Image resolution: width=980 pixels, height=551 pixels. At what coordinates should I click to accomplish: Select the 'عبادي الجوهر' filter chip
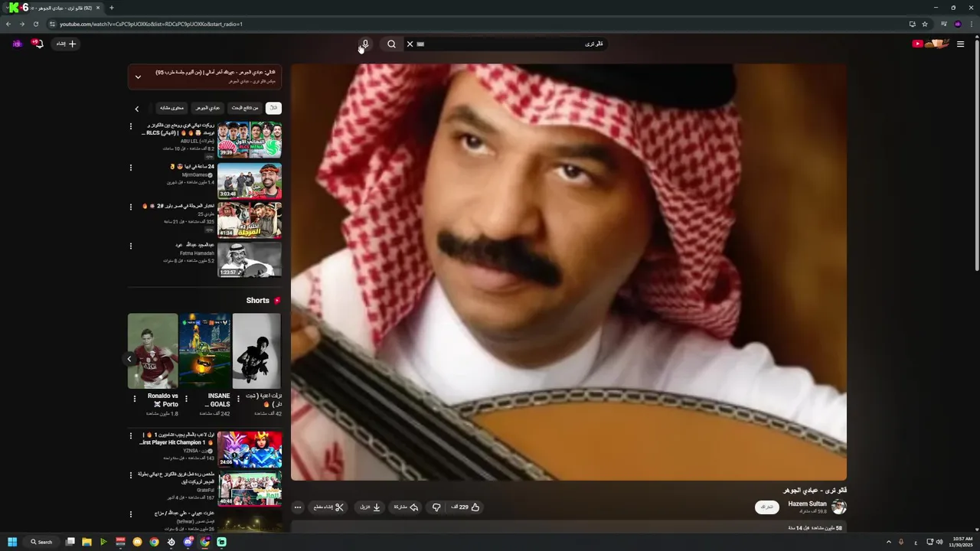(x=207, y=108)
